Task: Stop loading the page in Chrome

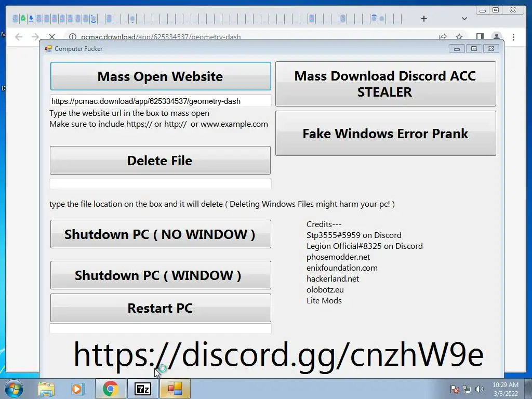Action: [52, 37]
